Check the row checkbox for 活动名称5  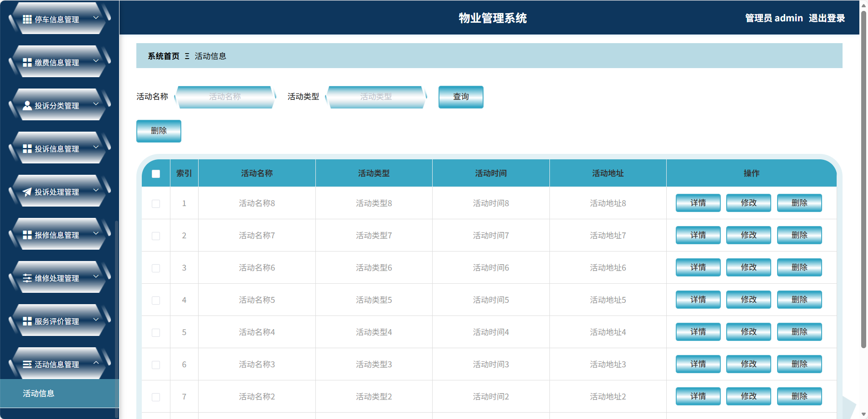tap(156, 301)
